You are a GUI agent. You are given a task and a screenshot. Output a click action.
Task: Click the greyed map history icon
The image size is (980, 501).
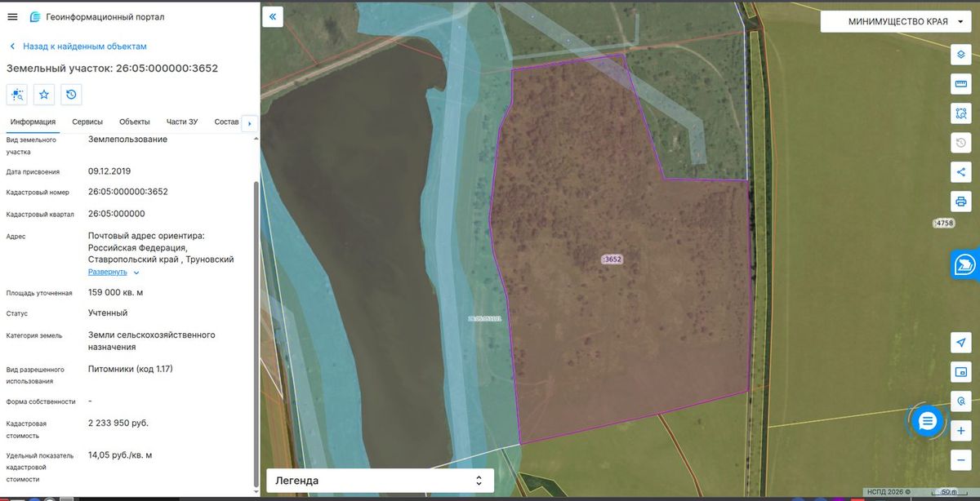960,143
